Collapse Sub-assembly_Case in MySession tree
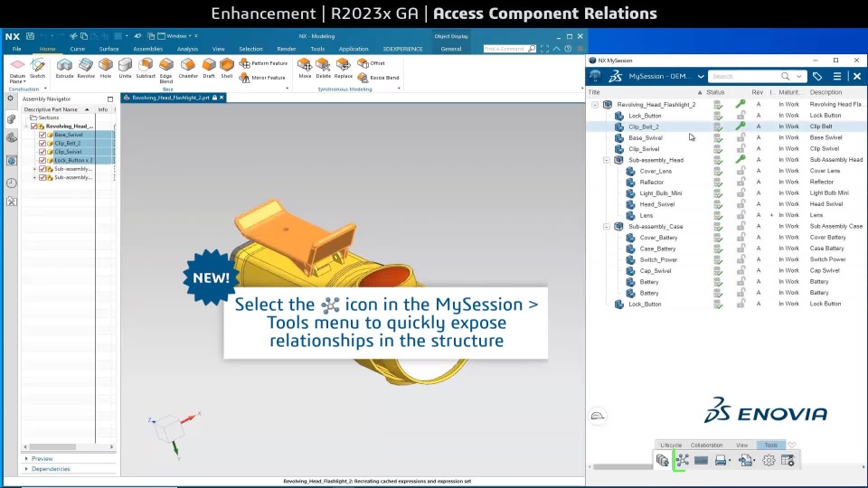This screenshot has width=868, height=488. point(606,226)
